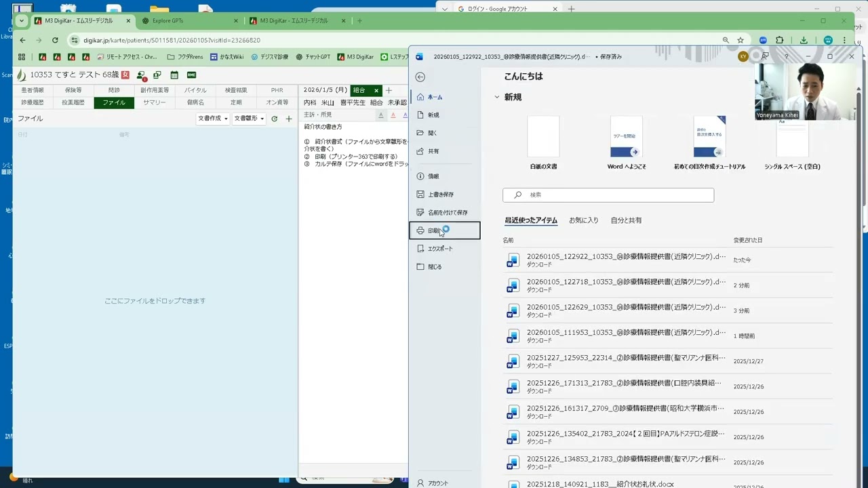Switch to 自分と共有 tab in Word
This screenshot has height=488, width=868.
pyautogui.click(x=626, y=220)
